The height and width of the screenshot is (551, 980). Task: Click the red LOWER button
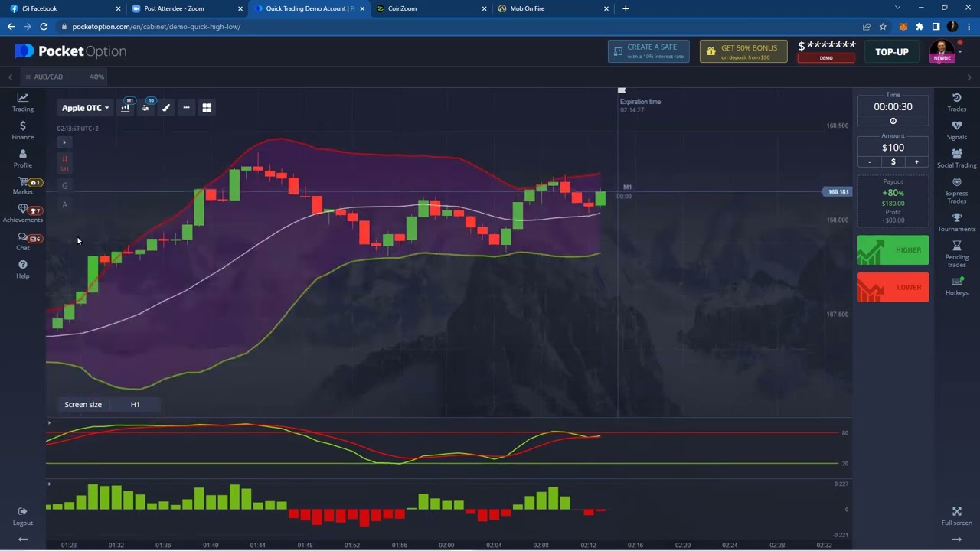(x=893, y=287)
